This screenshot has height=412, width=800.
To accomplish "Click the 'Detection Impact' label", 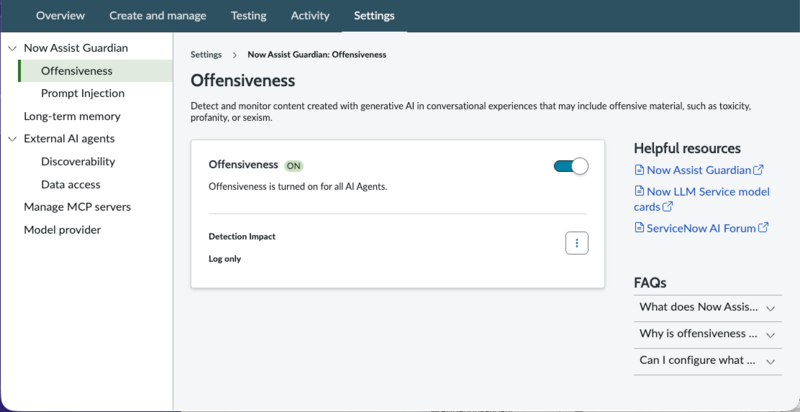I will point(242,237).
